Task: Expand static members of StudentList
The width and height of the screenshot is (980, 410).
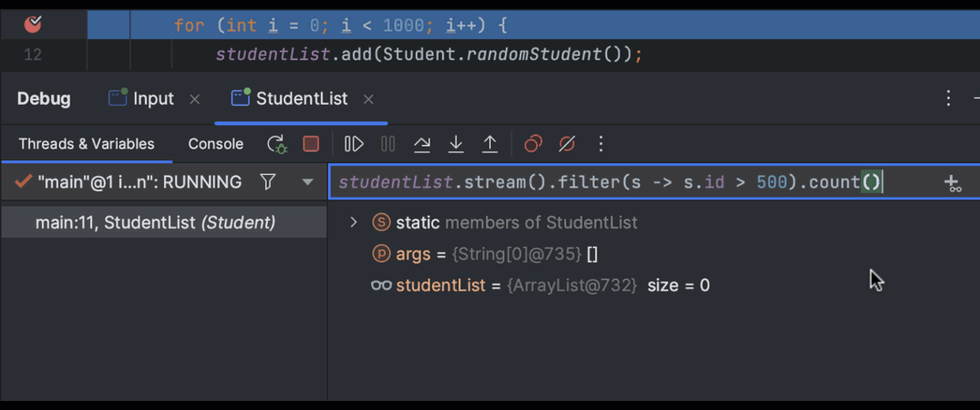Action: tap(354, 222)
